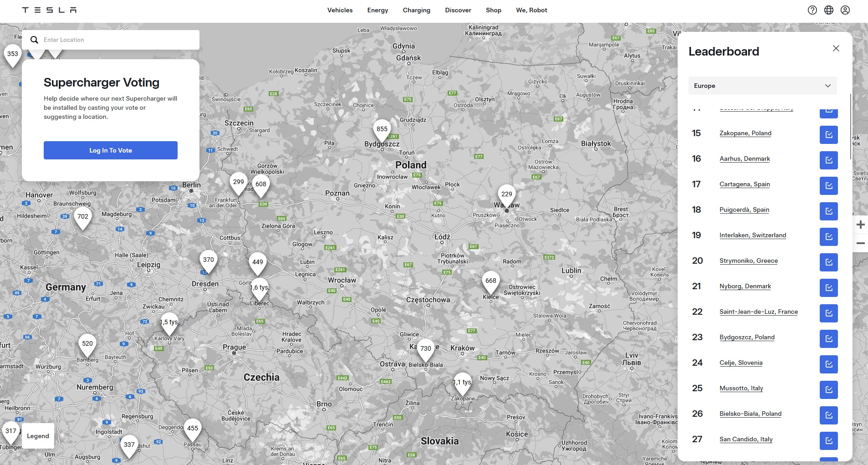Vote icon for Cartagena, Spain

click(x=829, y=186)
